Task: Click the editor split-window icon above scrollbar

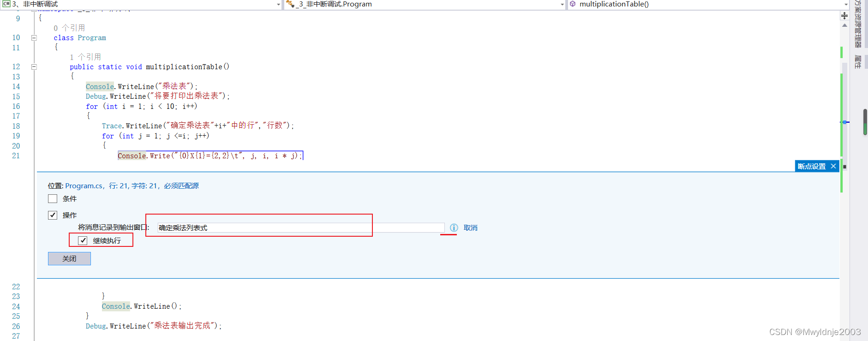Action: [x=844, y=16]
